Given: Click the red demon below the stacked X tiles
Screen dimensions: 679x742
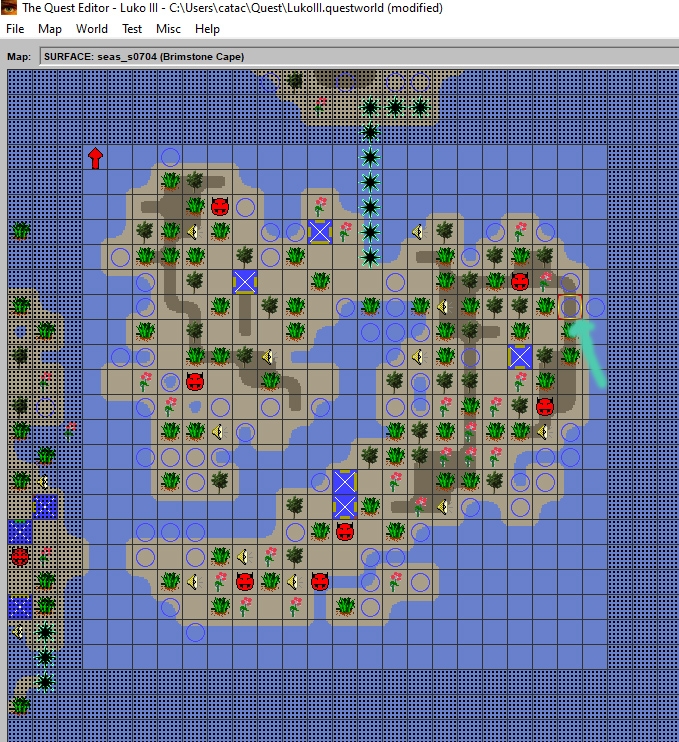Looking at the screenshot, I should click(345, 531).
